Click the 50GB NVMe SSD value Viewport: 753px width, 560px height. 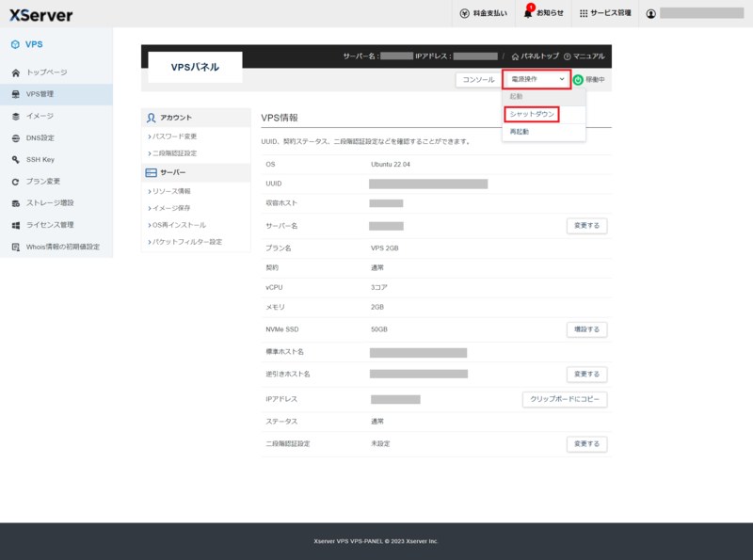(x=379, y=329)
